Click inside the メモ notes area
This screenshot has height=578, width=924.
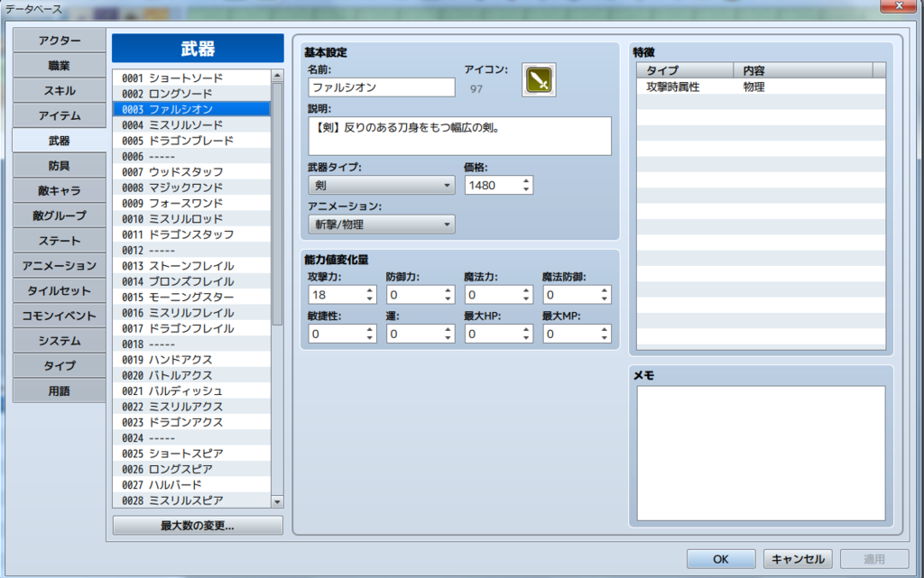(x=761, y=451)
